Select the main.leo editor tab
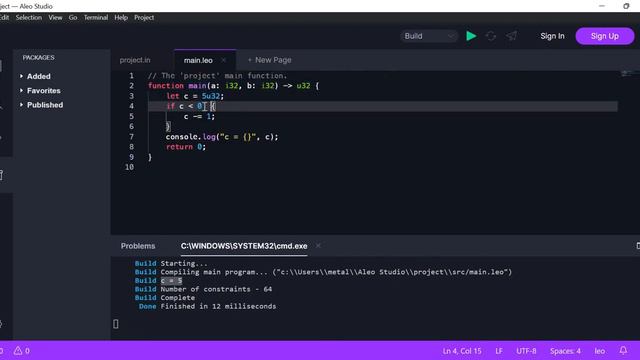Viewport: 640px width, 360px height. point(198,60)
